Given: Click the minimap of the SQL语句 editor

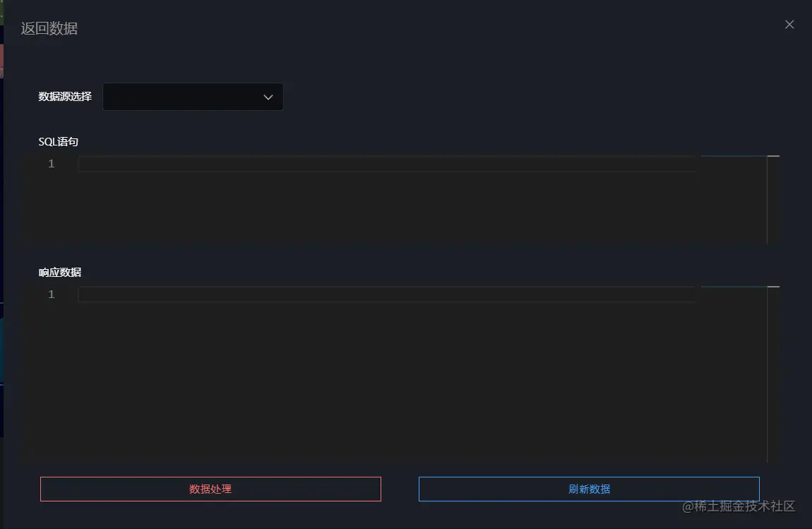Looking at the screenshot, I should tap(733, 198).
